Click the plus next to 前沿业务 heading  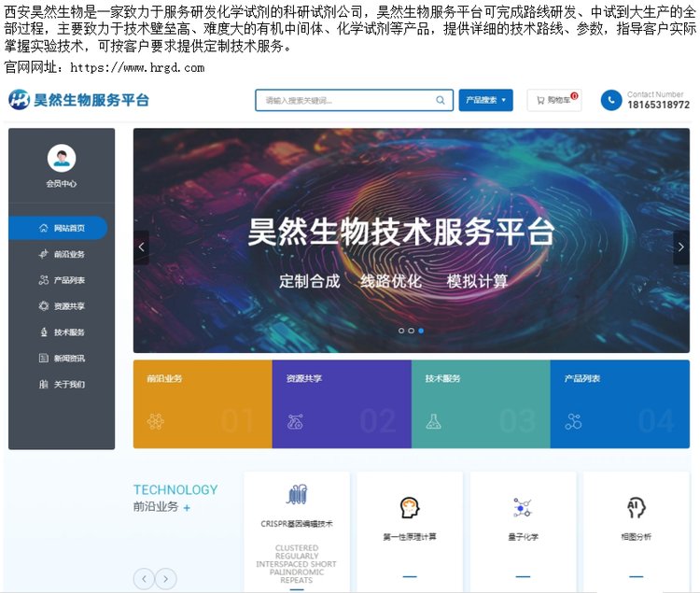tap(187, 508)
